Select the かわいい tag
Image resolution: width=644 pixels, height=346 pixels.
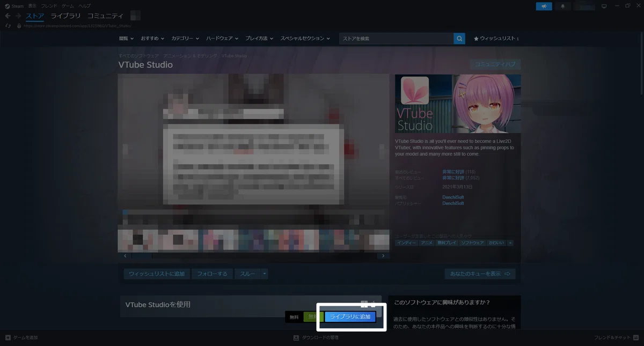coord(496,243)
